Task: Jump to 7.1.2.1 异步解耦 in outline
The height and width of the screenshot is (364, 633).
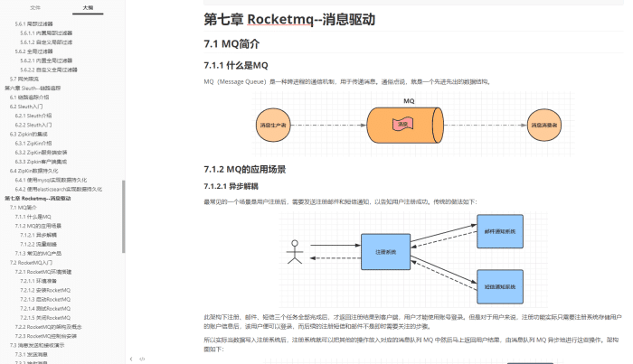Action: tap(39, 235)
